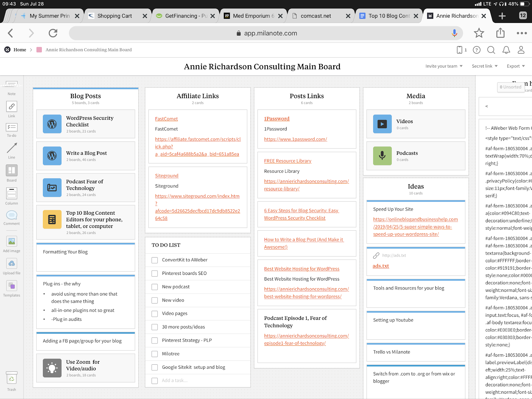The image size is (532, 399).
Task: Select the Link tool in sidebar
Action: tap(12, 109)
